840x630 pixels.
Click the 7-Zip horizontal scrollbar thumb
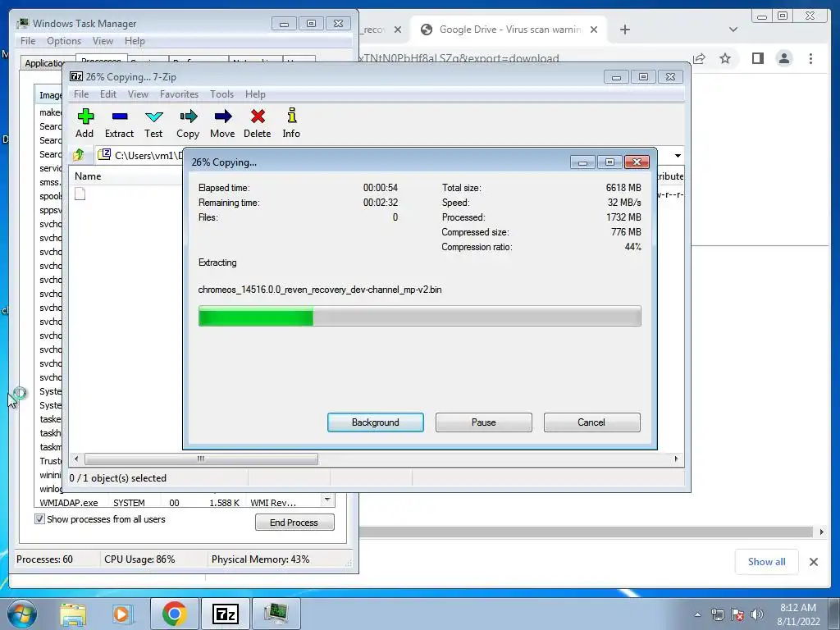pyautogui.click(x=201, y=459)
